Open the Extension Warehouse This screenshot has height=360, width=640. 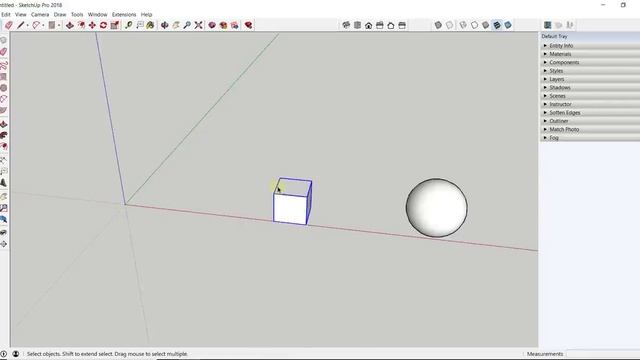coord(223,25)
